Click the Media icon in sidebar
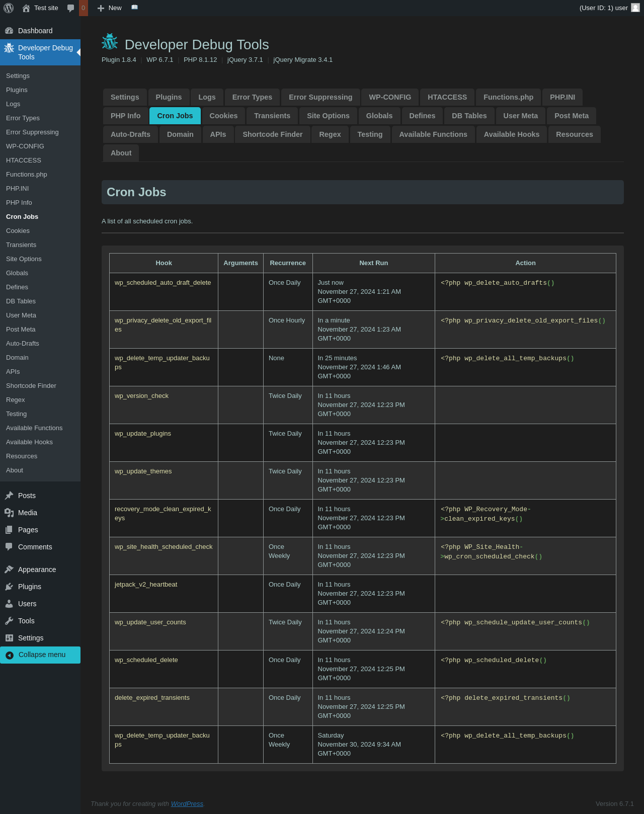 pos(9,513)
